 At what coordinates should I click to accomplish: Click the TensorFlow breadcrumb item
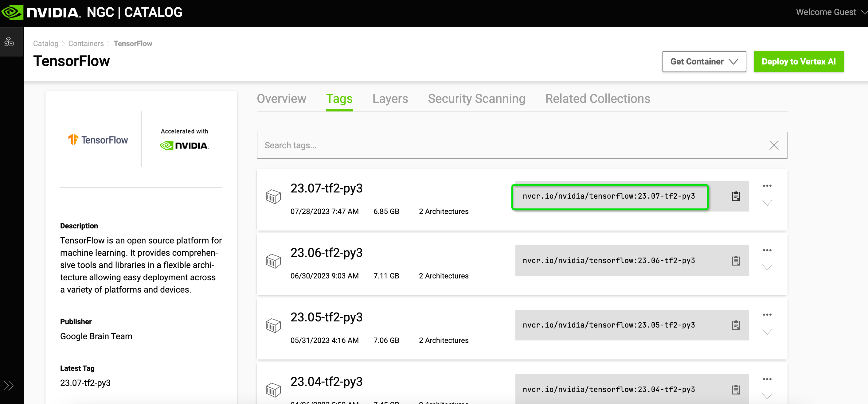click(x=133, y=43)
